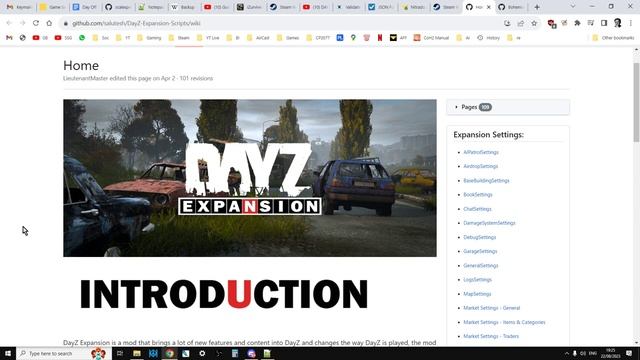The image size is (640, 360).
Task: Open a new browser tab
Action: tap(537, 7)
